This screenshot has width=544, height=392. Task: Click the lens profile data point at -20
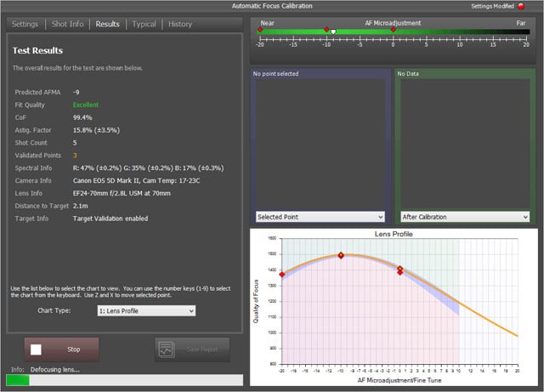click(282, 275)
